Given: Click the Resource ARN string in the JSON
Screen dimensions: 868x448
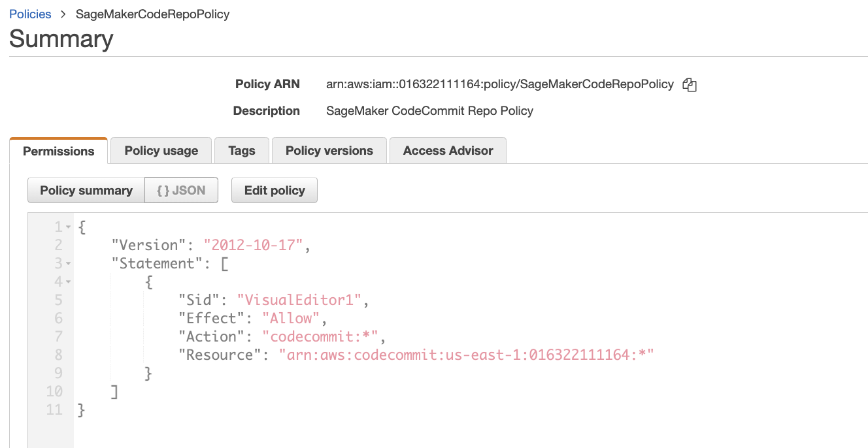Looking at the screenshot, I should coord(467,355).
